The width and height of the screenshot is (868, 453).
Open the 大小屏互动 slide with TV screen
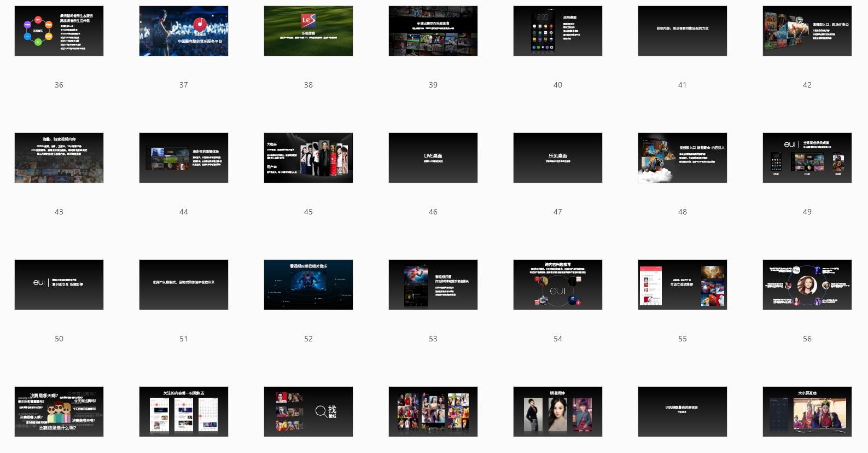(x=807, y=412)
